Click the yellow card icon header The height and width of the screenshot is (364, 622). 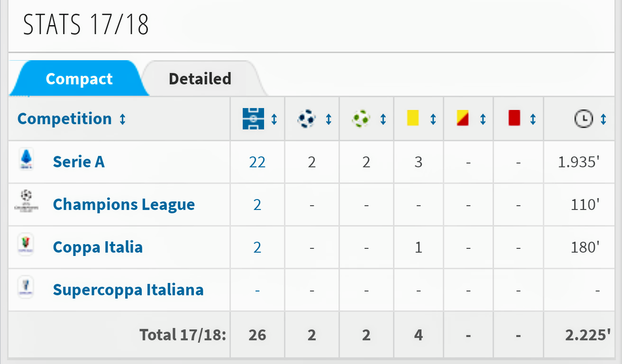(x=413, y=118)
